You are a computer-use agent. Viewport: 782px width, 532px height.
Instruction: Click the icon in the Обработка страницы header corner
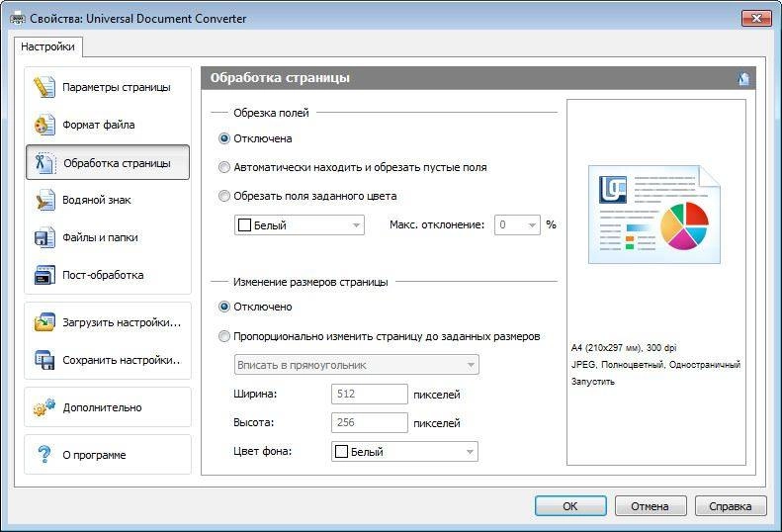click(743, 78)
